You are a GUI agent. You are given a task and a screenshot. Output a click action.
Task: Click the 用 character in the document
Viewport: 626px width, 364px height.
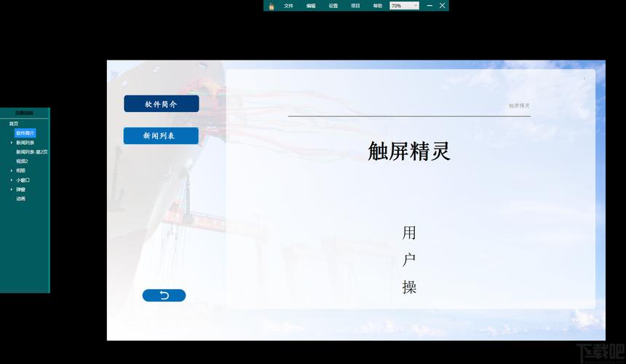(x=409, y=233)
